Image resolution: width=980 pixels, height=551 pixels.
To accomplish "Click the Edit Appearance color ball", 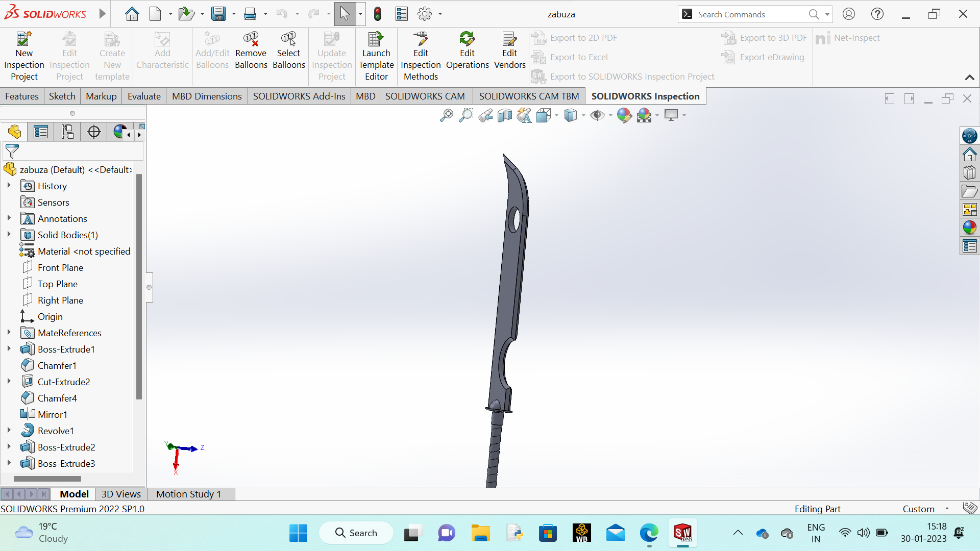I will [x=624, y=115].
